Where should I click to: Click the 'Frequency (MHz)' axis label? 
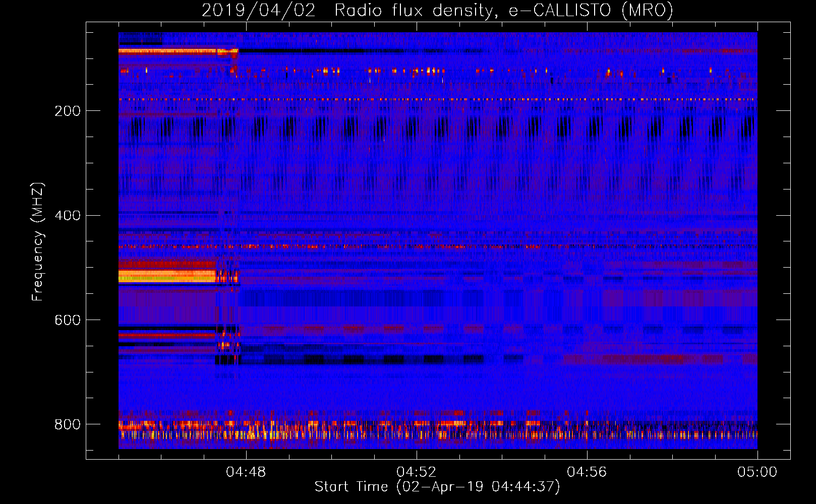38,242
